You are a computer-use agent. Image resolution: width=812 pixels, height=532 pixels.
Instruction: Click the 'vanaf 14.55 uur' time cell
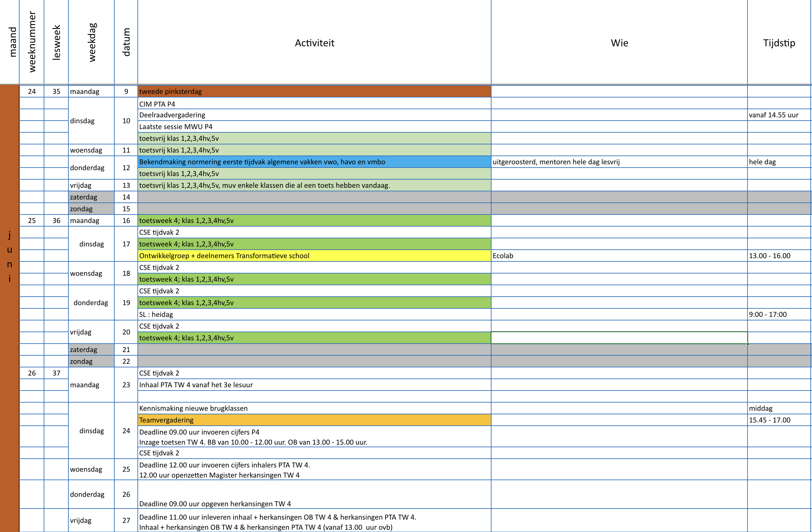[779, 115]
